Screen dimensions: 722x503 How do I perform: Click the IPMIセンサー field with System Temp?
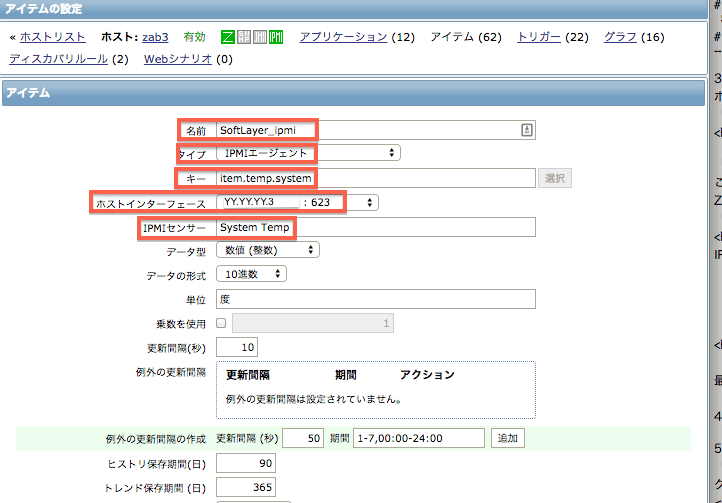click(376, 227)
